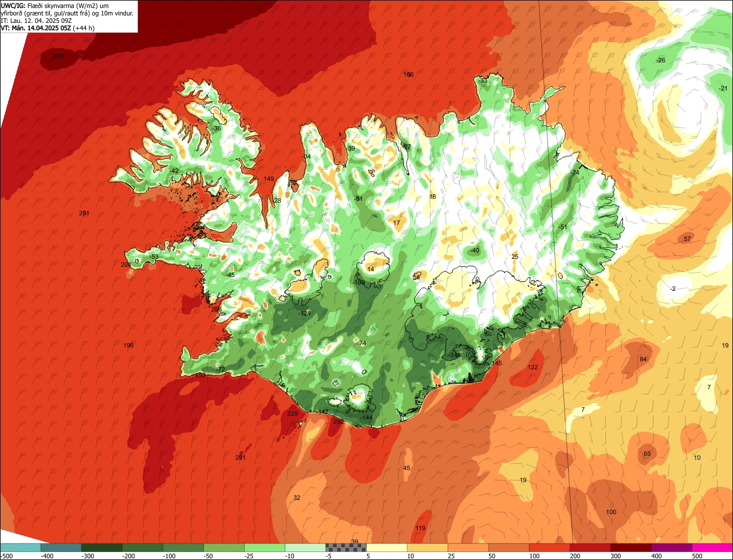Click the flux value 119 on the map
733x560 pixels.
(420, 528)
